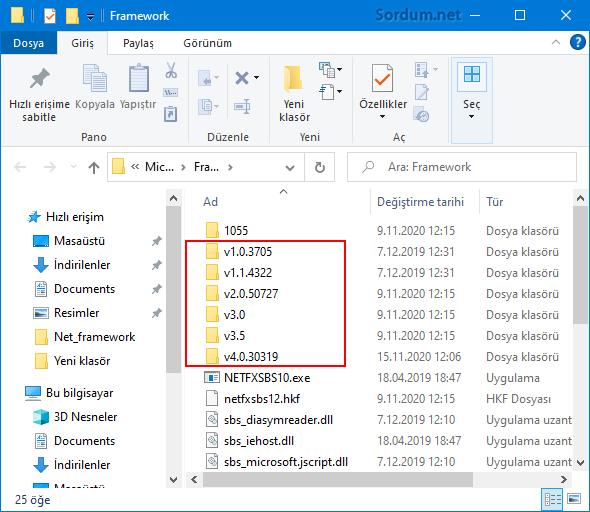
Task: Click the History icon in Aç group
Action: [x=421, y=114]
